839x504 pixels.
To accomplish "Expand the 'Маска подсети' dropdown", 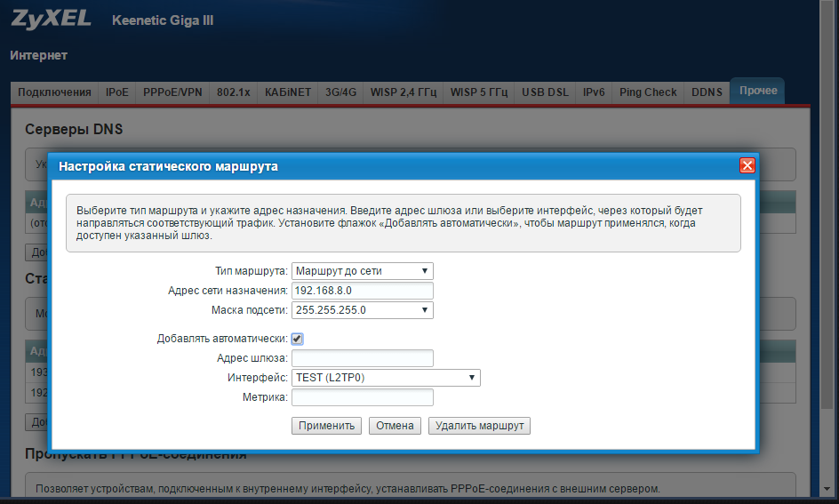I will tap(362, 310).
